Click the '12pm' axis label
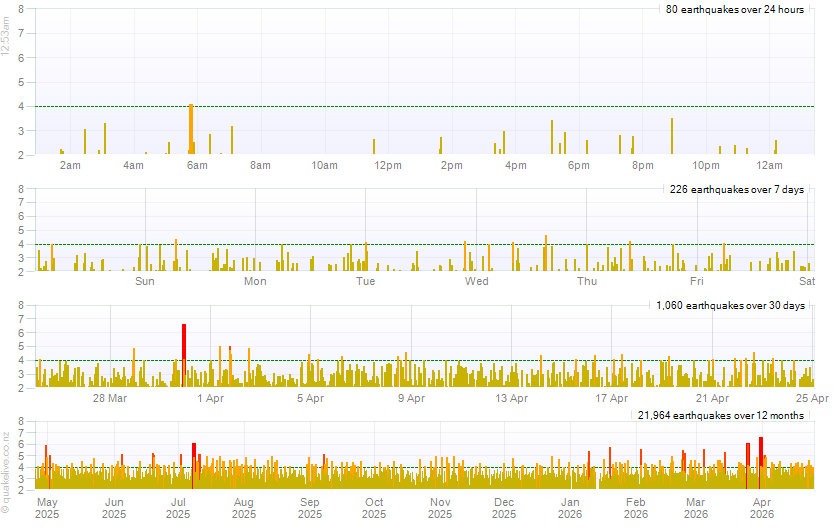The width and height of the screenshot is (835, 530). [387, 165]
